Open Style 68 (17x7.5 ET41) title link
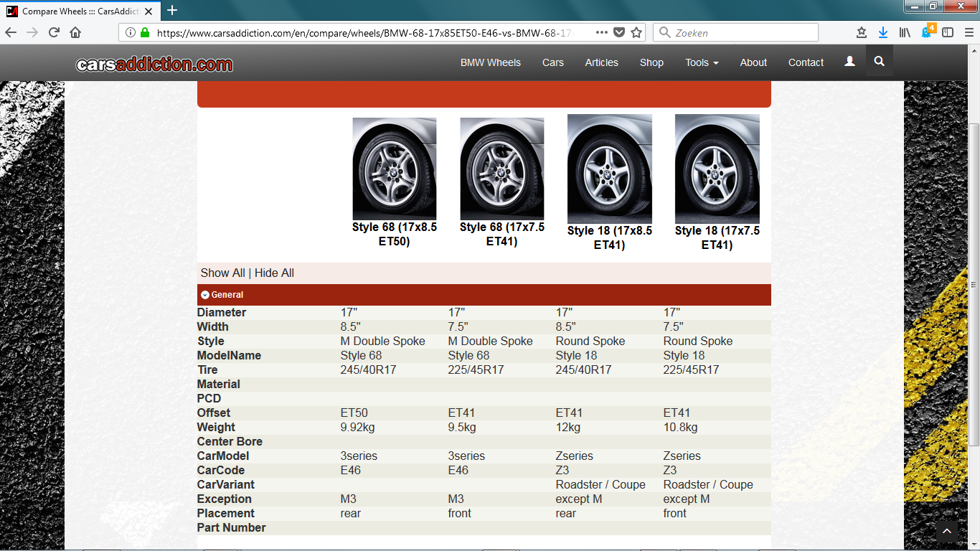This screenshot has height=551, width=980. click(x=502, y=234)
